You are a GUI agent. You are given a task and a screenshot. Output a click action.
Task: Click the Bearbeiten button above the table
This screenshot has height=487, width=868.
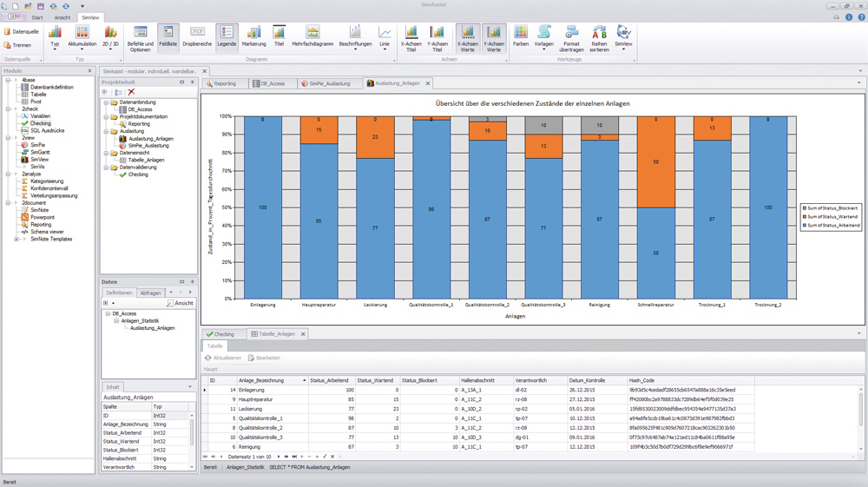[x=264, y=358]
